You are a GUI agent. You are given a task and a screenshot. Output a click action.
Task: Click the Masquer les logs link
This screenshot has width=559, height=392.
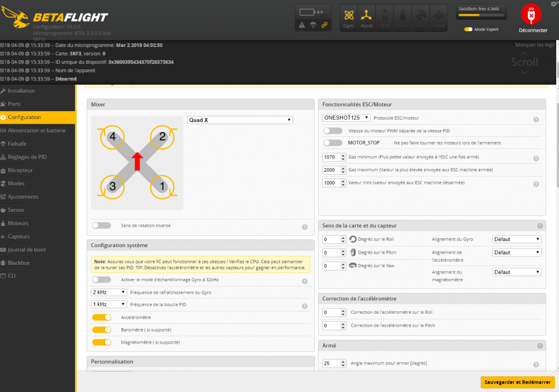pyautogui.click(x=534, y=45)
